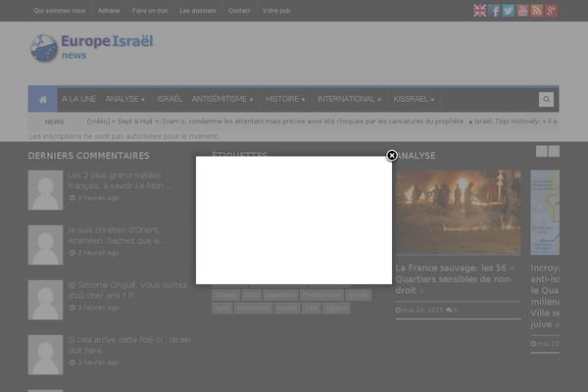Open the Contact link
The height and width of the screenshot is (392, 588).
coord(239,11)
